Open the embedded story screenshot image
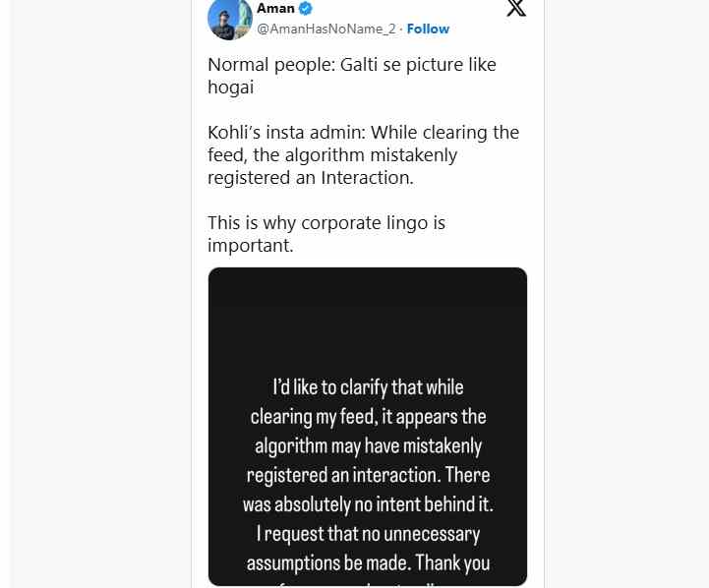 coord(368,427)
